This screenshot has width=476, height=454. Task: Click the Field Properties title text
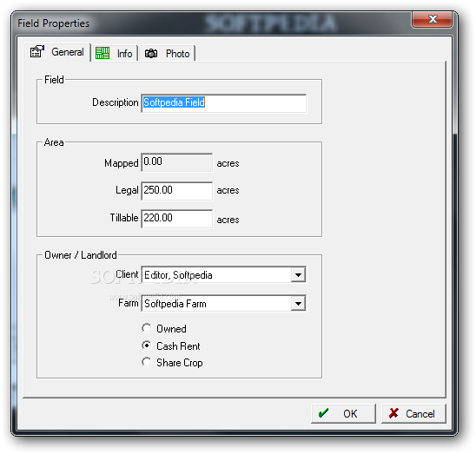point(54,23)
